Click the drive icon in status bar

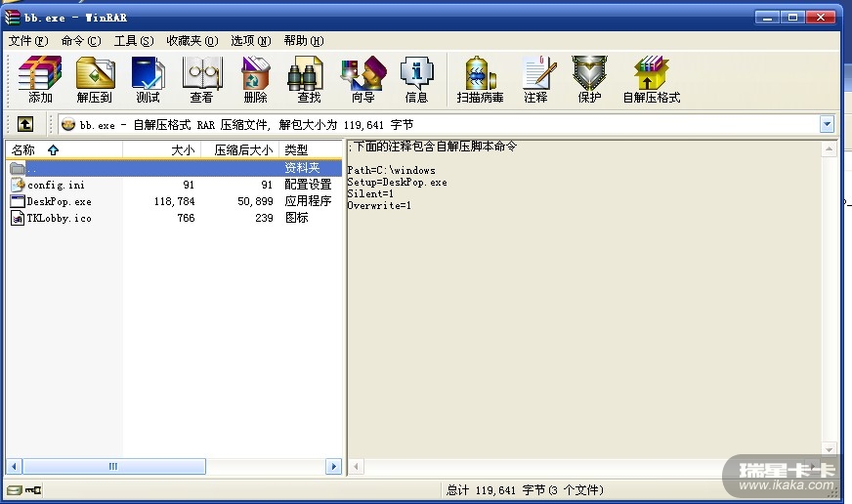15,490
